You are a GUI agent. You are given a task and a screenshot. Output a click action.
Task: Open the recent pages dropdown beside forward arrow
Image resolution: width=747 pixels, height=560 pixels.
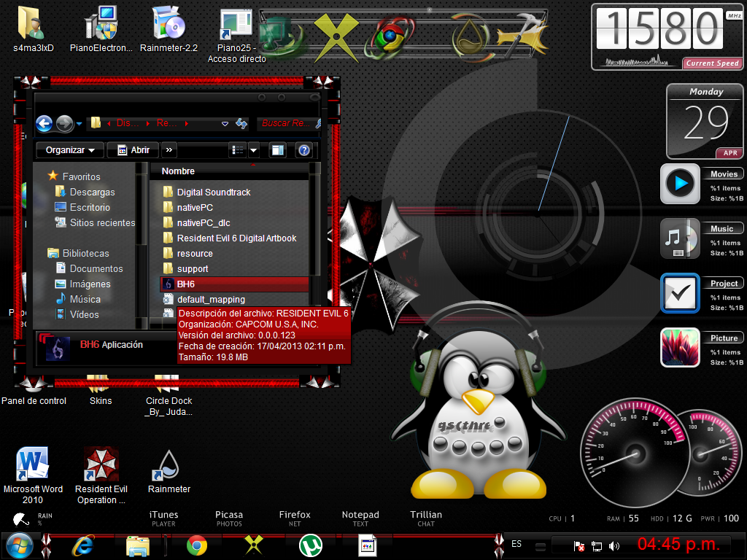[x=79, y=124]
